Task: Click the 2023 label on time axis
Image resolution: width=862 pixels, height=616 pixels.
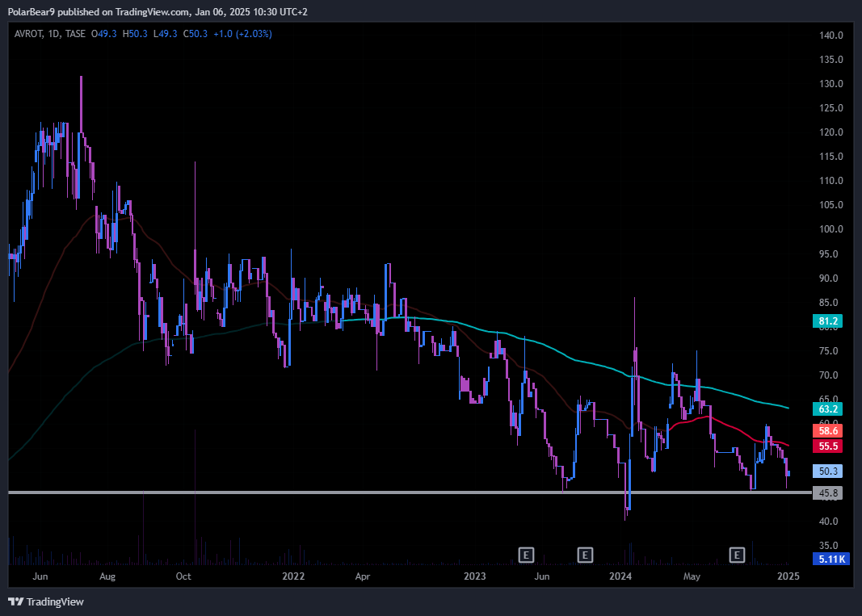Action: click(x=475, y=576)
